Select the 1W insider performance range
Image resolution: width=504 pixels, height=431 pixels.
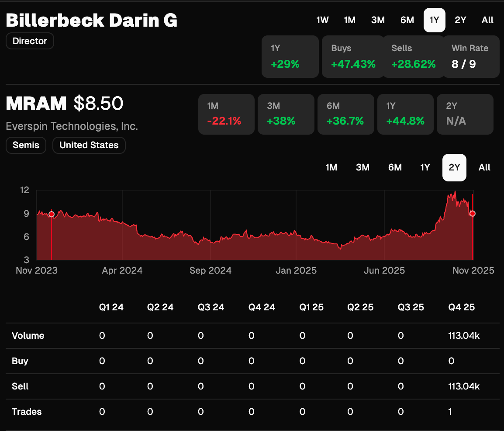pos(322,20)
